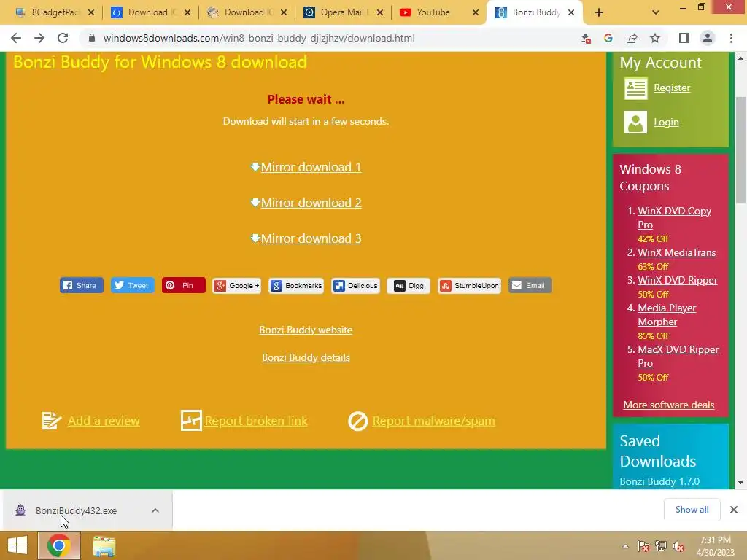Click Login link in My Account
This screenshot has height=560, width=747.
coord(666,122)
